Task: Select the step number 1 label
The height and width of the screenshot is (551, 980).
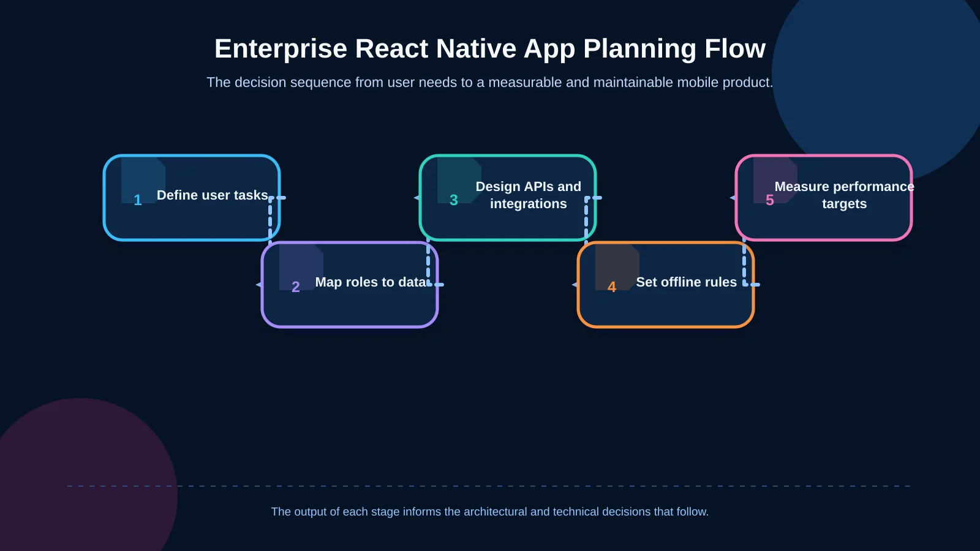Action: tap(138, 200)
